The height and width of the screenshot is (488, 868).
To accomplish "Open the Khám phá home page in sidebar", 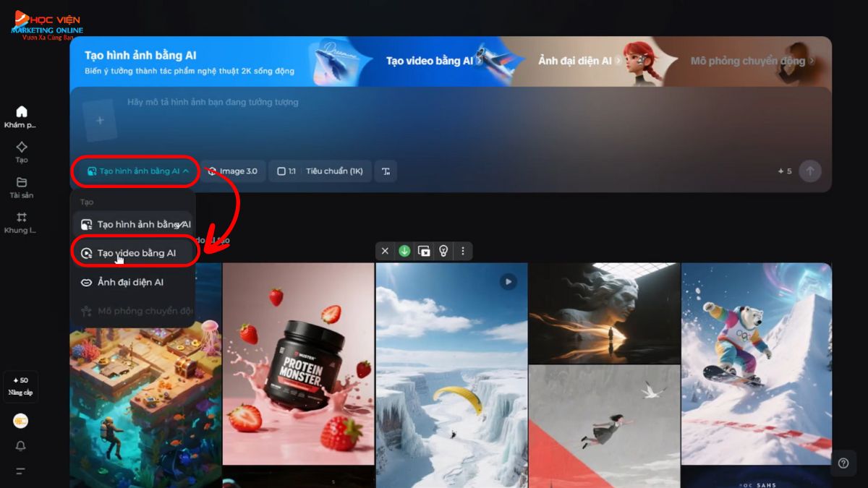I will point(21,116).
